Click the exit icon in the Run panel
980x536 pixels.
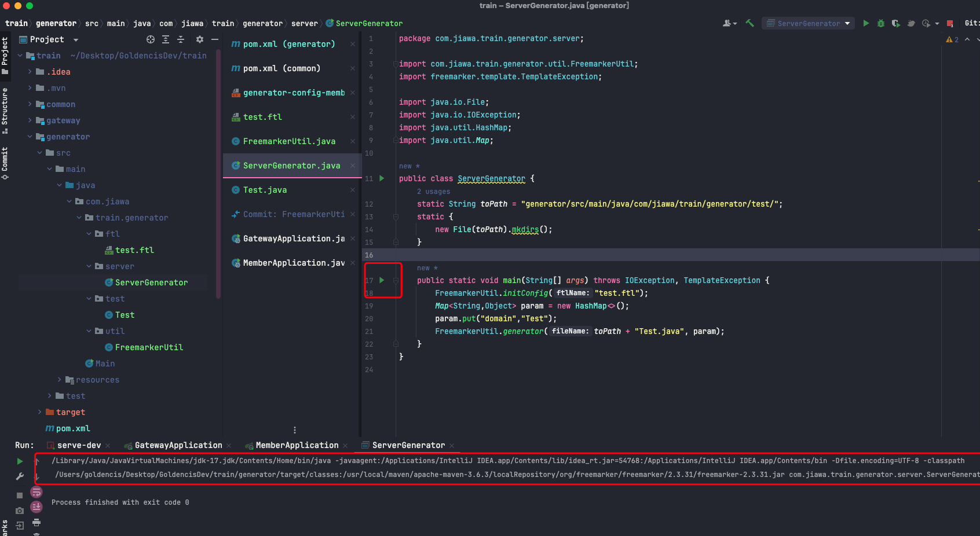(x=20, y=526)
